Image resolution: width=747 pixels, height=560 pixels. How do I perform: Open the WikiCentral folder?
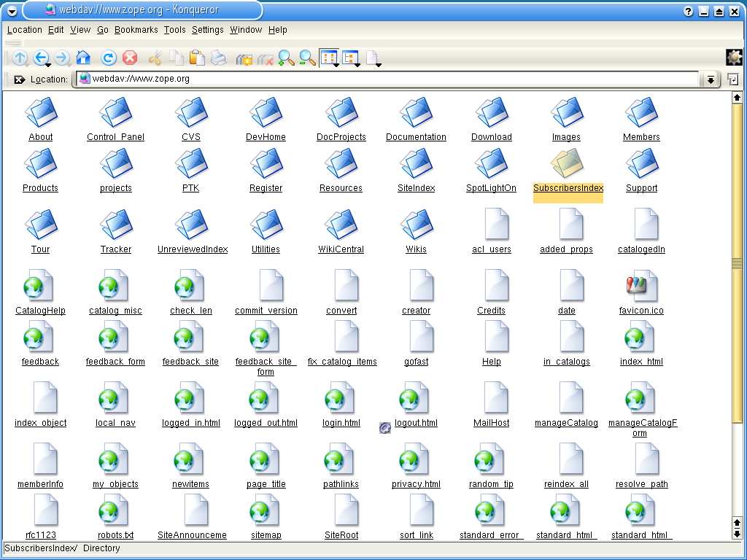341,225
